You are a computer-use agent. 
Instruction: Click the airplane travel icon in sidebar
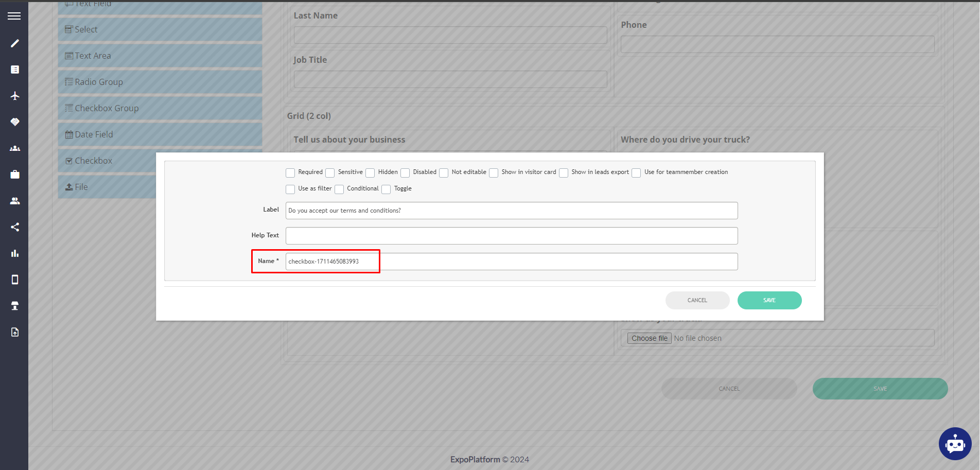[14, 96]
